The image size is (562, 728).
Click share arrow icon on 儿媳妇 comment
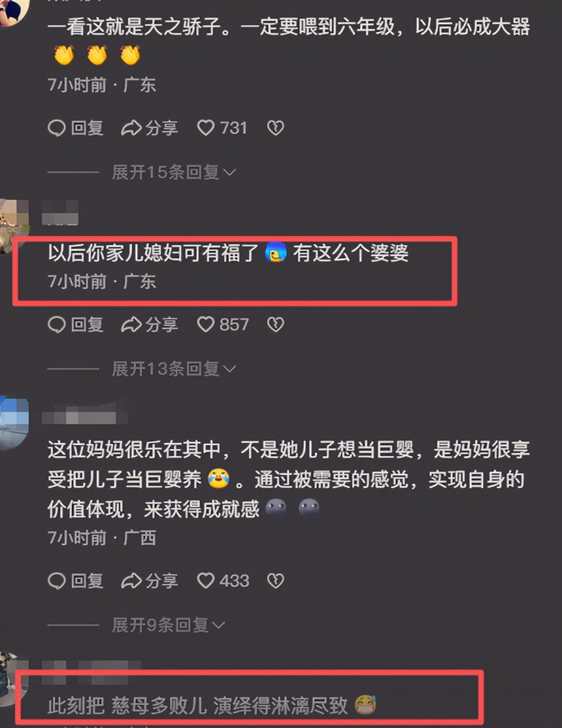(x=131, y=324)
